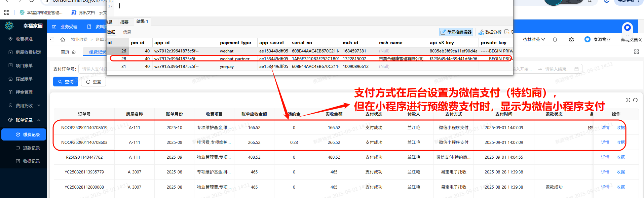This screenshot has height=198, width=644.
Task: Open settings via the gear icon
Action: [571, 40]
